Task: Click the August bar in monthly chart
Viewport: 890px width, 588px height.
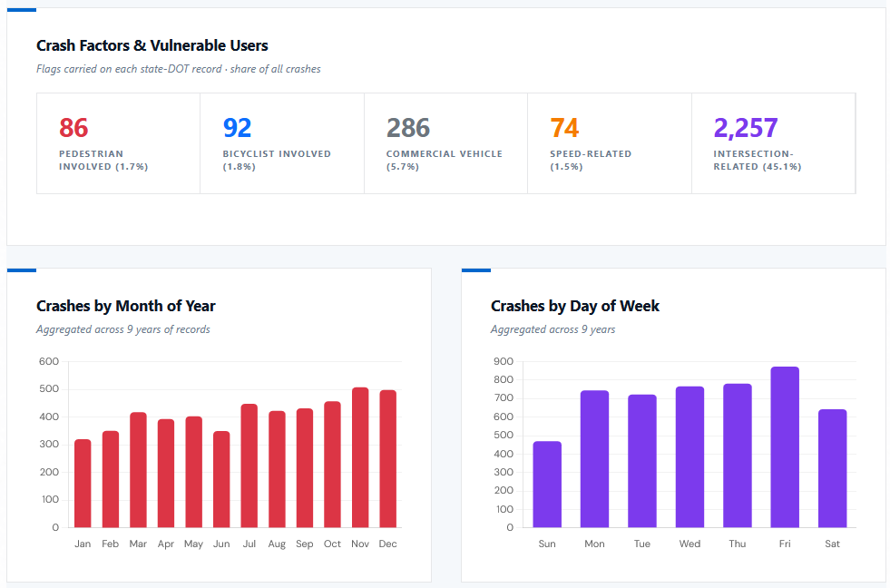Action: [277, 469]
